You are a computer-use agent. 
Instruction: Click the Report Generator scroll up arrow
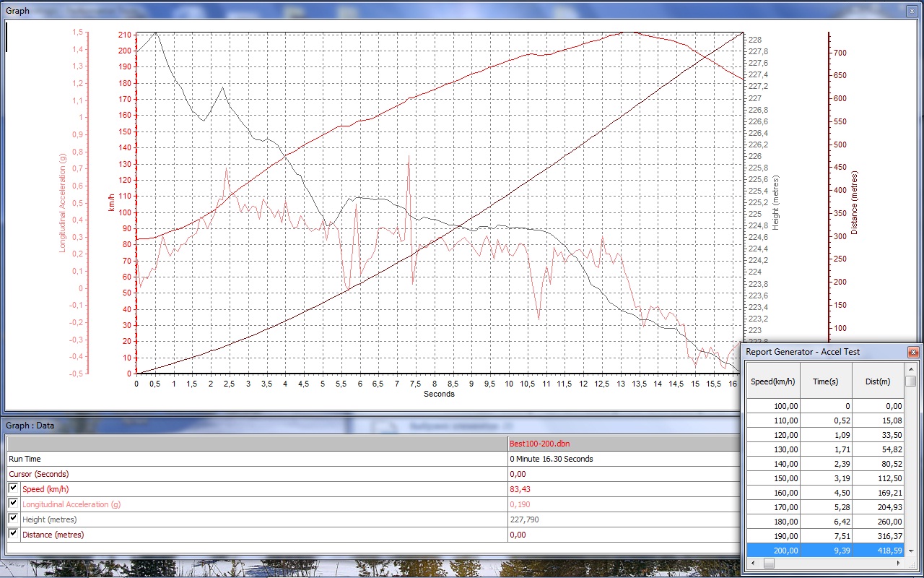[911, 368]
